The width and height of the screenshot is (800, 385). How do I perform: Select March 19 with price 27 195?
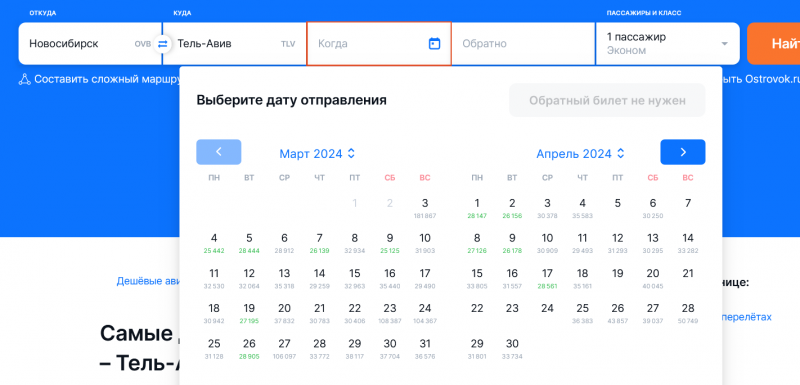point(249,313)
